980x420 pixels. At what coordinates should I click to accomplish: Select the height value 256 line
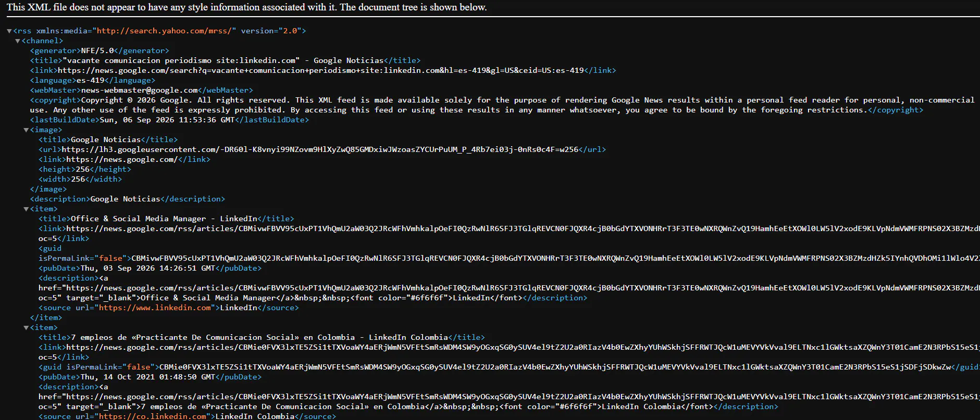[x=85, y=170]
